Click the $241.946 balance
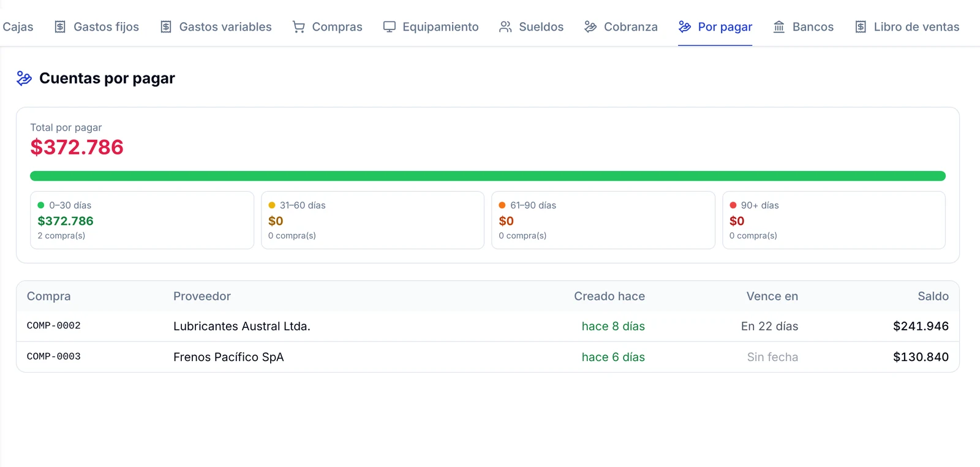Image resolution: width=980 pixels, height=467 pixels. point(921,326)
